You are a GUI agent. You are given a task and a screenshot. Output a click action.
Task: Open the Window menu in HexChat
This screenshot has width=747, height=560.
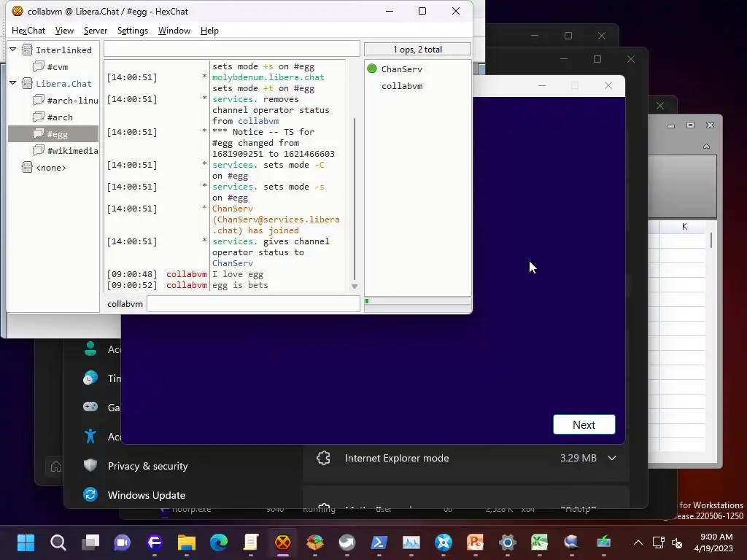174,31
